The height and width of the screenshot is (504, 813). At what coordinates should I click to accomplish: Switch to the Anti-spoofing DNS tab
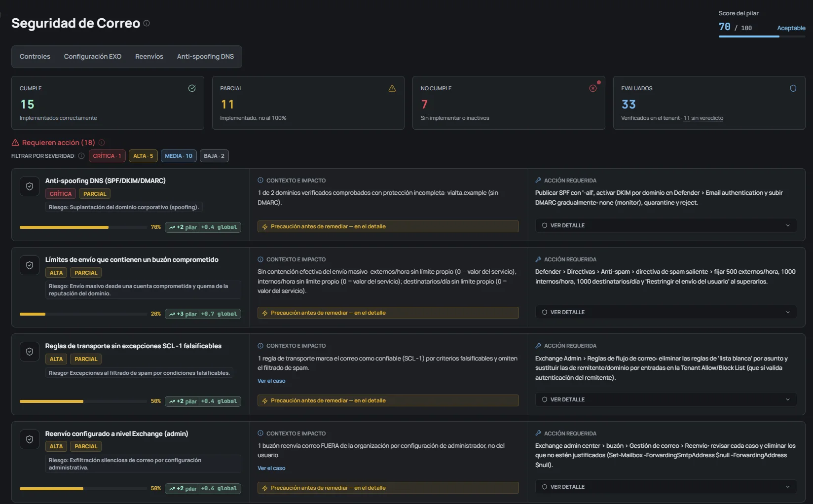tap(206, 57)
